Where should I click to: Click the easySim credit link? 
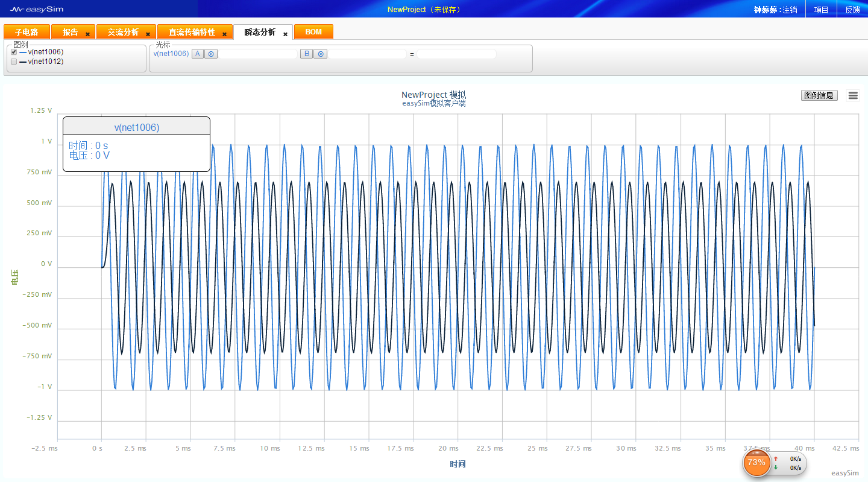[845, 473]
